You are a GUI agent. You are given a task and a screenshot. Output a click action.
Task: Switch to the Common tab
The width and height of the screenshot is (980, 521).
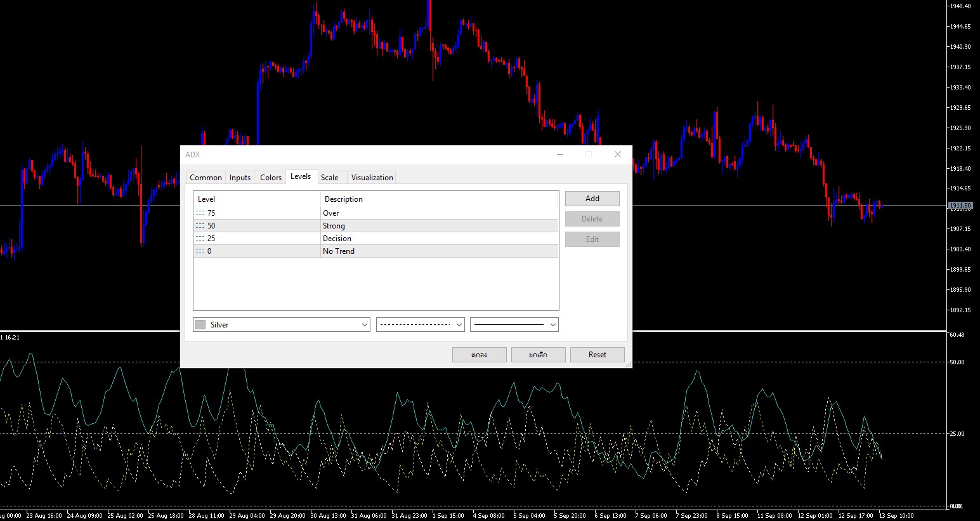(x=206, y=178)
